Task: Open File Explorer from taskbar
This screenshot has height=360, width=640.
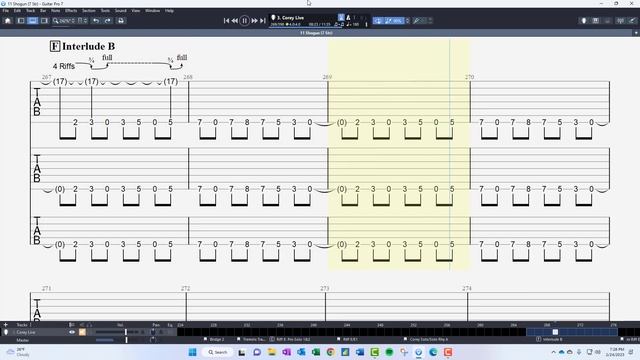Action: [272, 352]
